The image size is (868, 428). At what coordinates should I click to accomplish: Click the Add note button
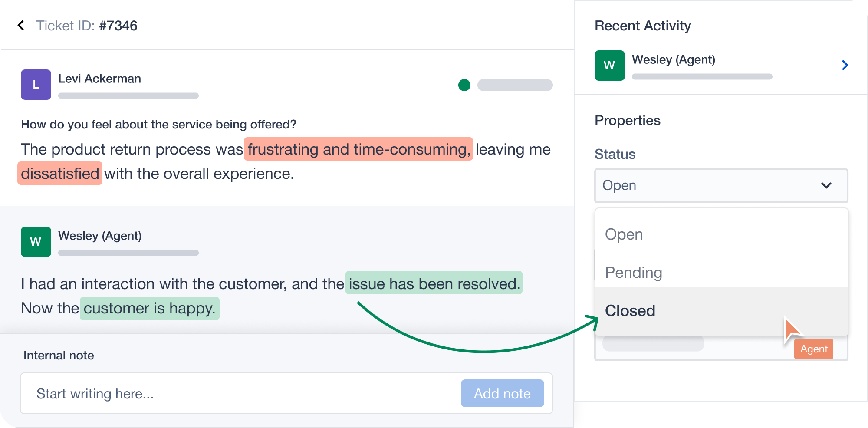pos(502,393)
